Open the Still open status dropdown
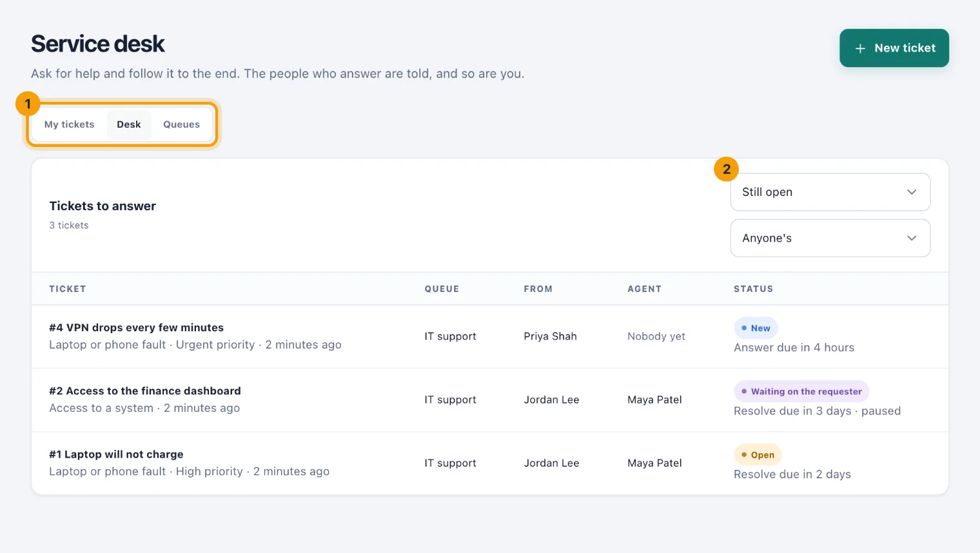The height and width of the screenshot is (553, 980). click(830, 192)
